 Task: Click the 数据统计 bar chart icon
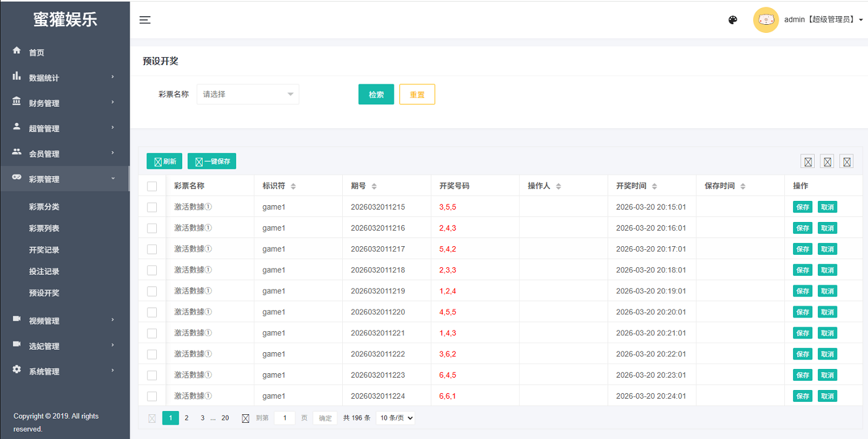[17, 77]
